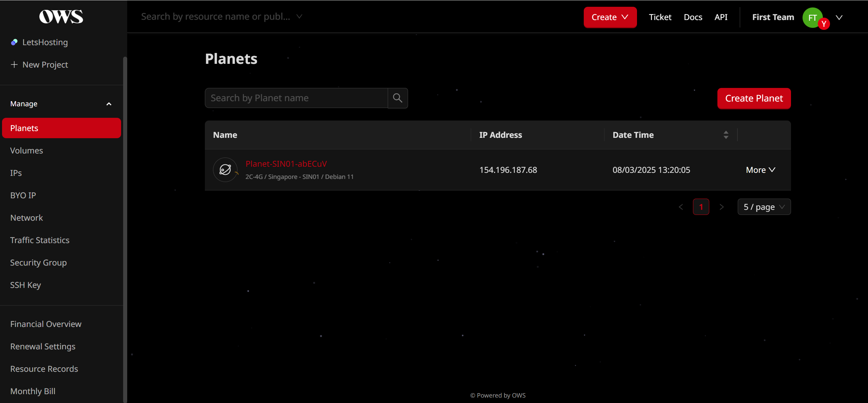Expand the More menu for Planet-SIN01-abECuV
Screen dimensions: 868x403
point(760,170)
